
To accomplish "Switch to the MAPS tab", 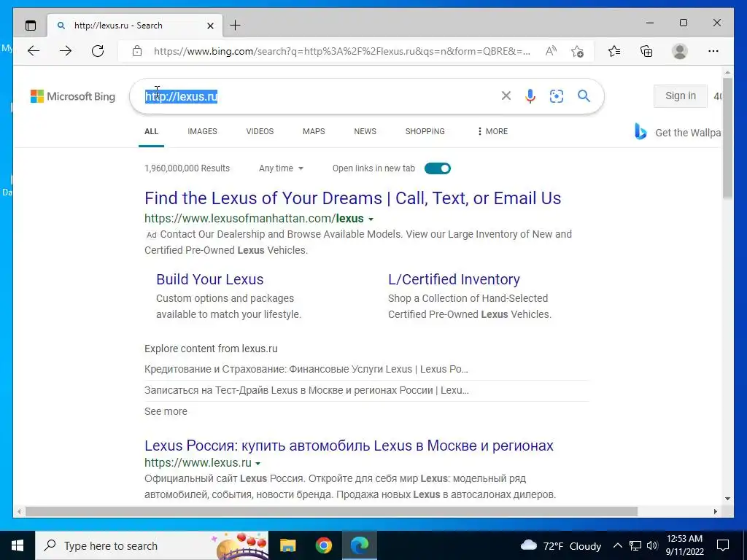I will coord(314,131).
